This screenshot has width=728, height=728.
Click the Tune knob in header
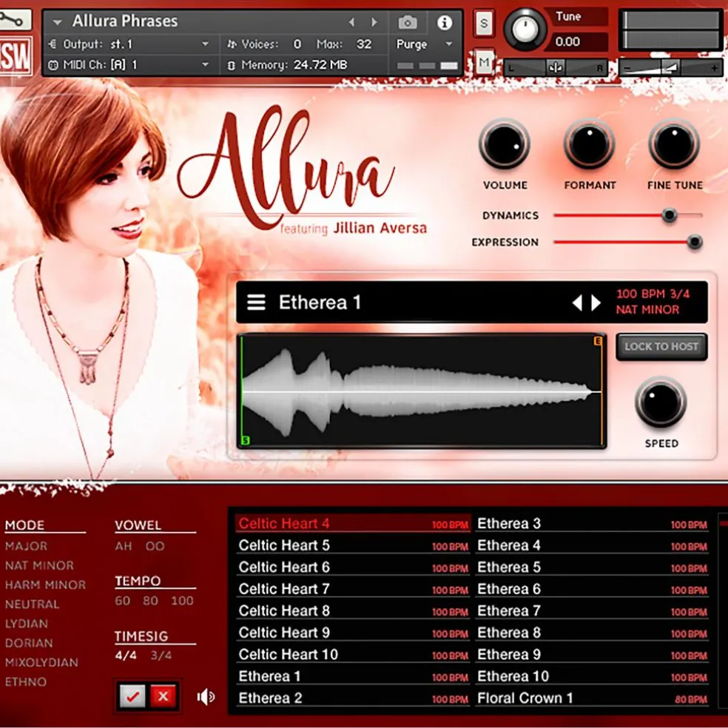(x=525, y=30)
